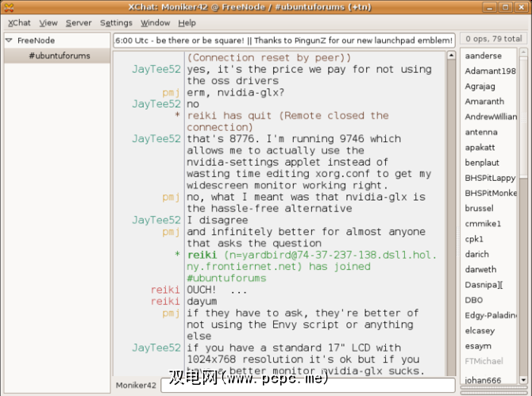532x396 pixels.
Task: Maximize the XChat window
Action: (x=505, y=7)
